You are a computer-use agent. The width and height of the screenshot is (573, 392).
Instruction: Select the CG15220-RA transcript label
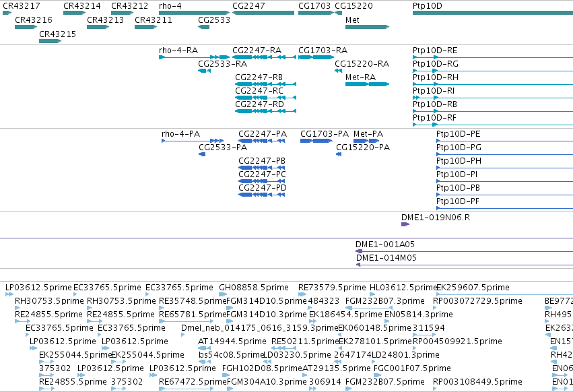pyautogui.click(x=362, y=64)
